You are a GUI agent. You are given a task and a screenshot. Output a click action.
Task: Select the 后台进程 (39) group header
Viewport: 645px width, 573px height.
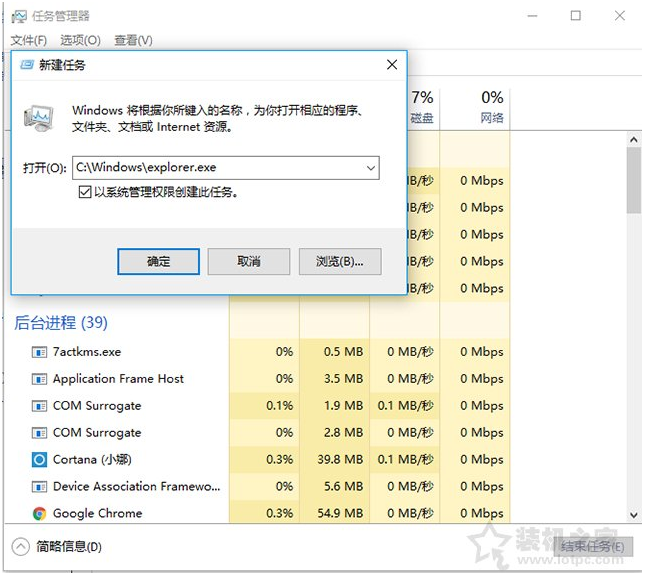[60, 323]
